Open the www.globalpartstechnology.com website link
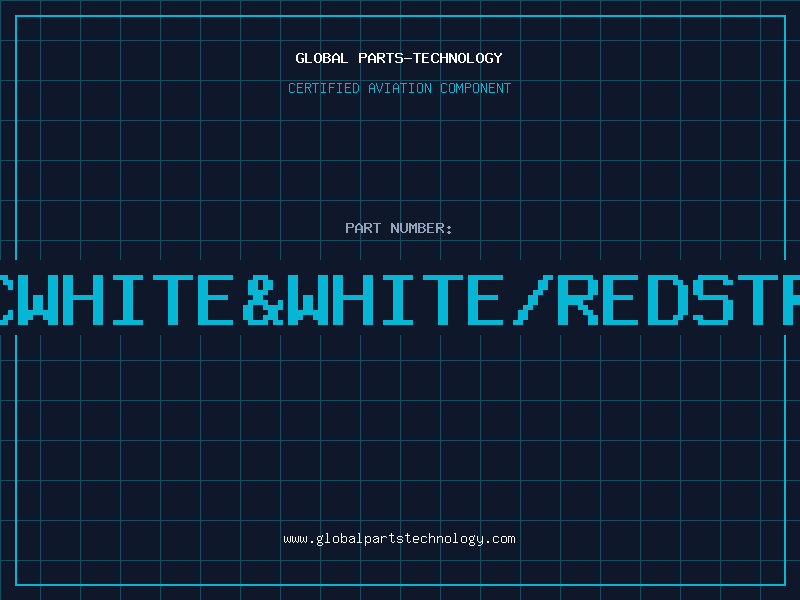Viewport: 800px width, 600px height. [x=399, y=539]
